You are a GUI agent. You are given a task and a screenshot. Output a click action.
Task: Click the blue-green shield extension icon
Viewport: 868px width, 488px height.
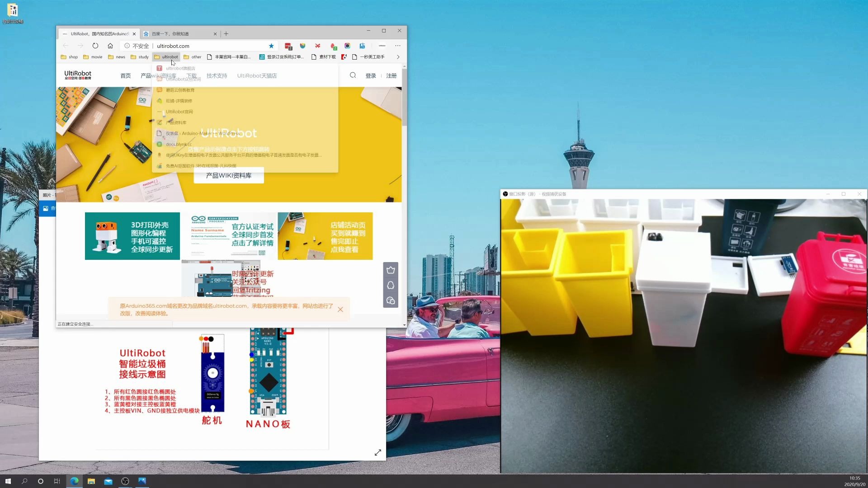coord(303,46)
